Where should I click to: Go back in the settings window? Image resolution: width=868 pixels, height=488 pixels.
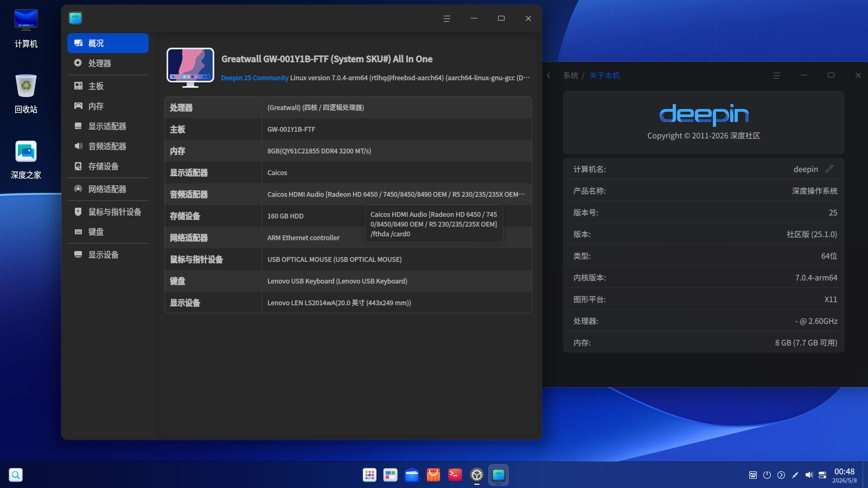[549, 75]
